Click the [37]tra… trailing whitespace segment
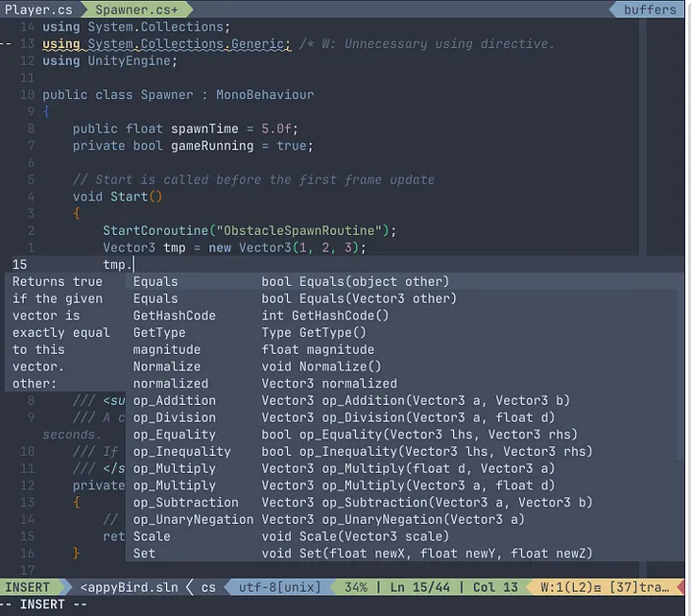 pyautogui.click(x=640, y=587)
